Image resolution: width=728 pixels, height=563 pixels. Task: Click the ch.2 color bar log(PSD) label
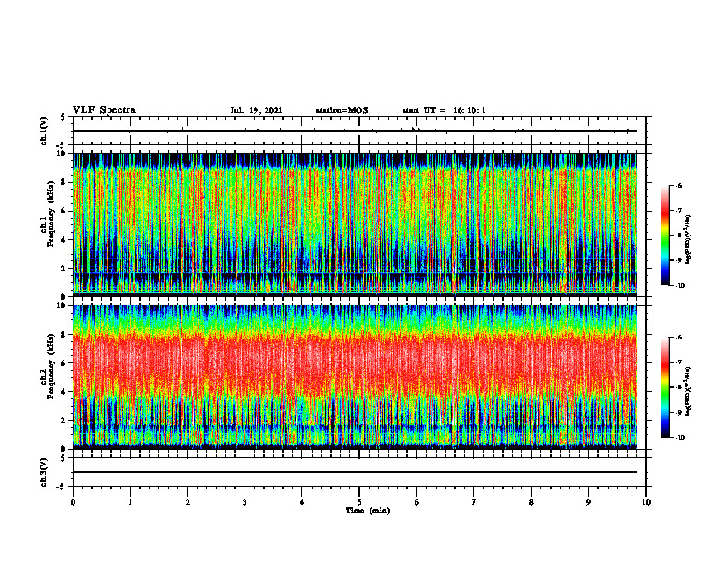688,391
